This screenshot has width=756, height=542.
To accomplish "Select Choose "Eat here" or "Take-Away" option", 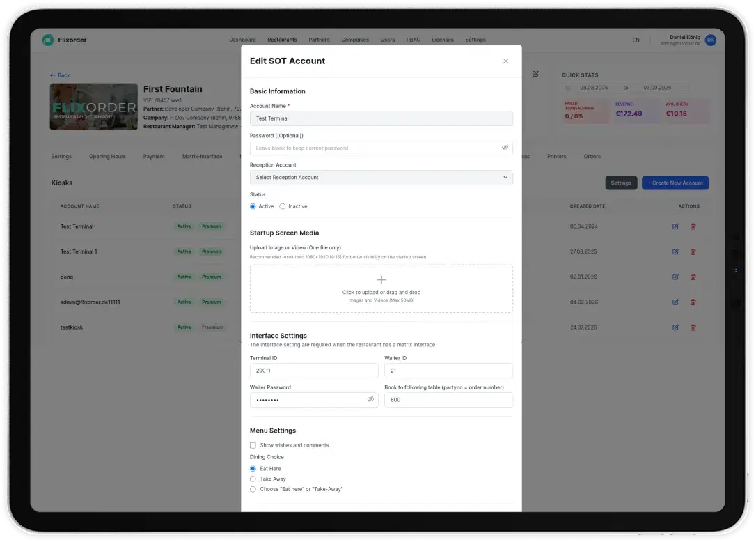I will pyautogui.click(x=253, y=489).
